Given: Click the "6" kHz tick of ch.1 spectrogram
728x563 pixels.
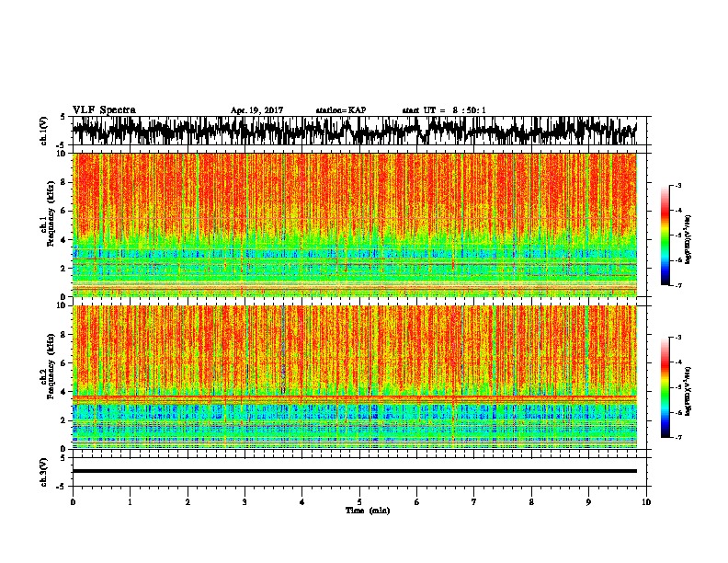Looking at the screenshot, I should (63, 212).
